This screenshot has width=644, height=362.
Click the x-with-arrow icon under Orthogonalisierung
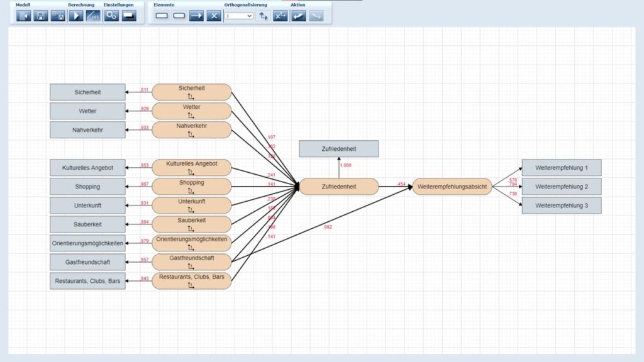point(280,16)
